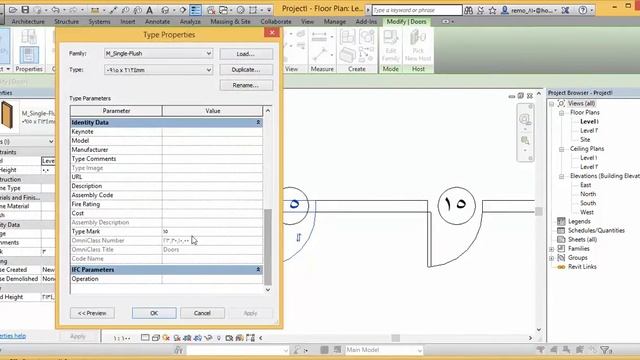This screenshot has width=640, height=360.
Task: Expand the Families node in Project Browser
Action: [x=551, y=249]
